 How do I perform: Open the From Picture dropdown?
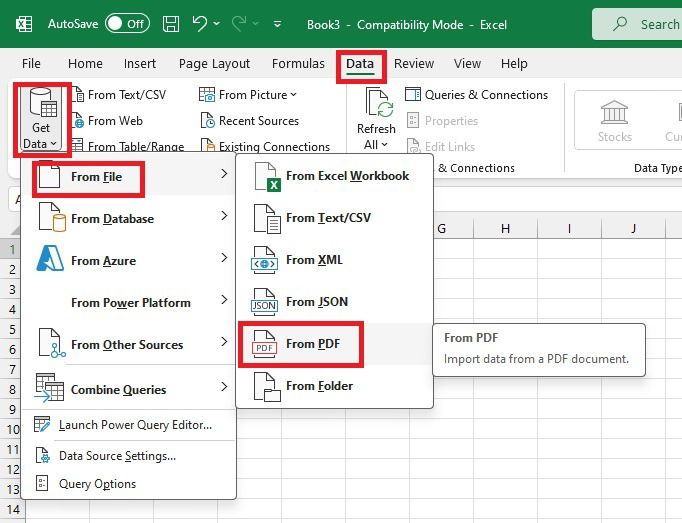coord(247,95)
